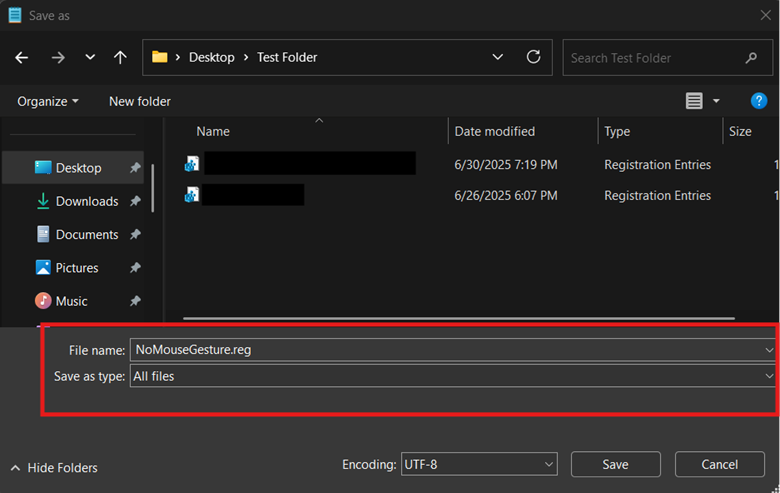Collapse the pane with Hide Folders
Screen dimensions: 780x493
pyautogui.click(x=54, y=468)
